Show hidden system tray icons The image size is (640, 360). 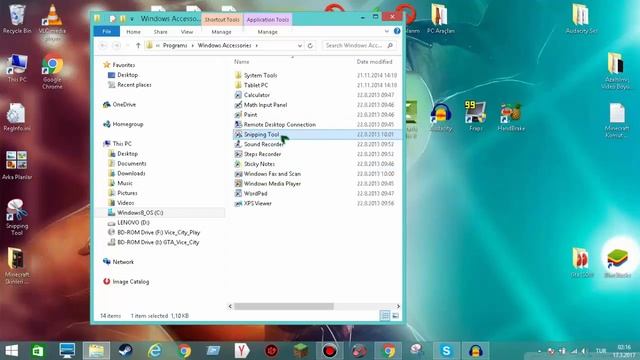(540, 351)
